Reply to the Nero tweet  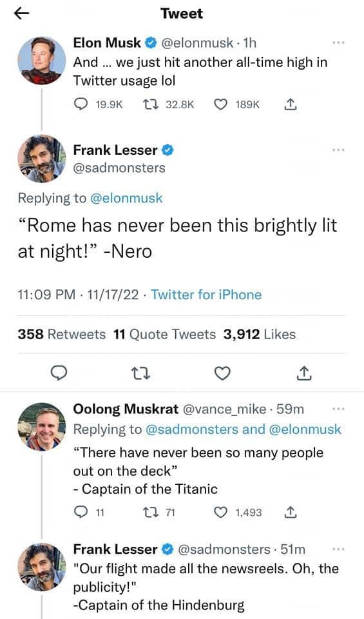click(59, 373)
